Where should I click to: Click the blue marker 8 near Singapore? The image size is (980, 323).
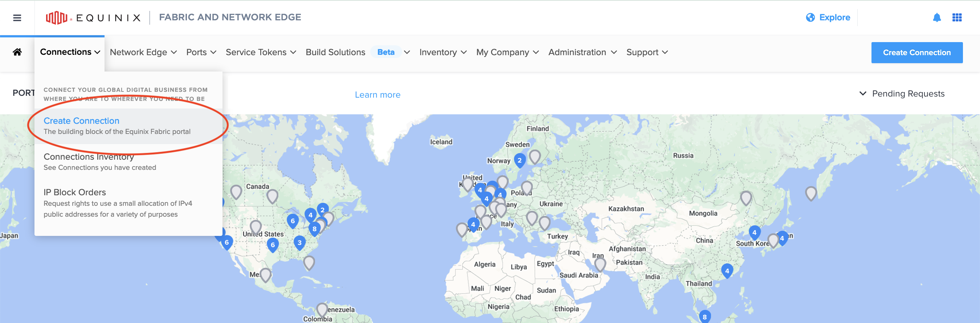click(705, 316)
